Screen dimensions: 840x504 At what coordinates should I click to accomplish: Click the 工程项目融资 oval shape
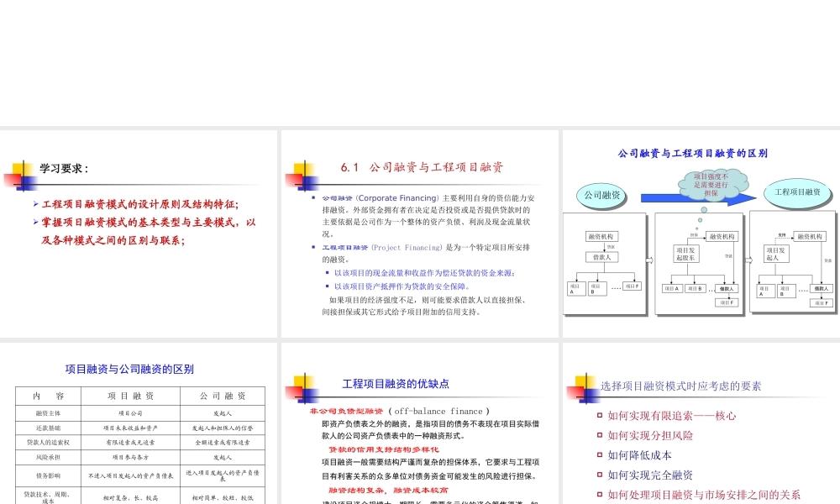click(795, 192)
